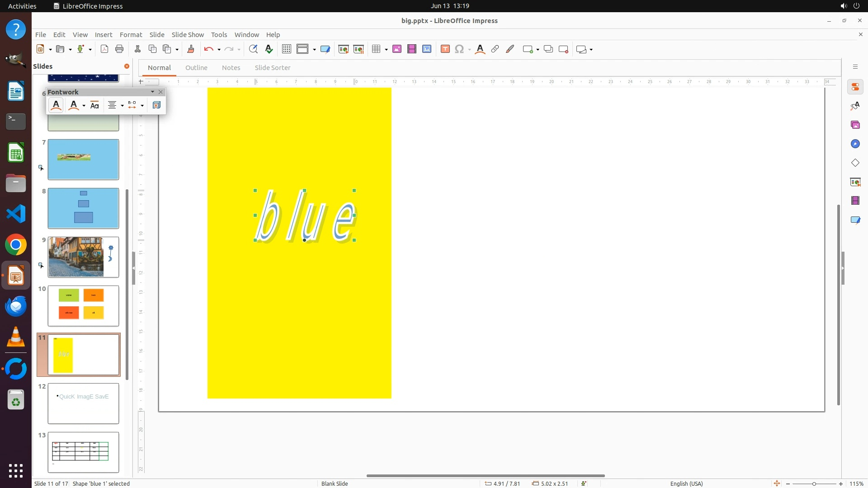868x488 pixels.
Task: Click the Insert Text Box icon
Action: [445, 49]
